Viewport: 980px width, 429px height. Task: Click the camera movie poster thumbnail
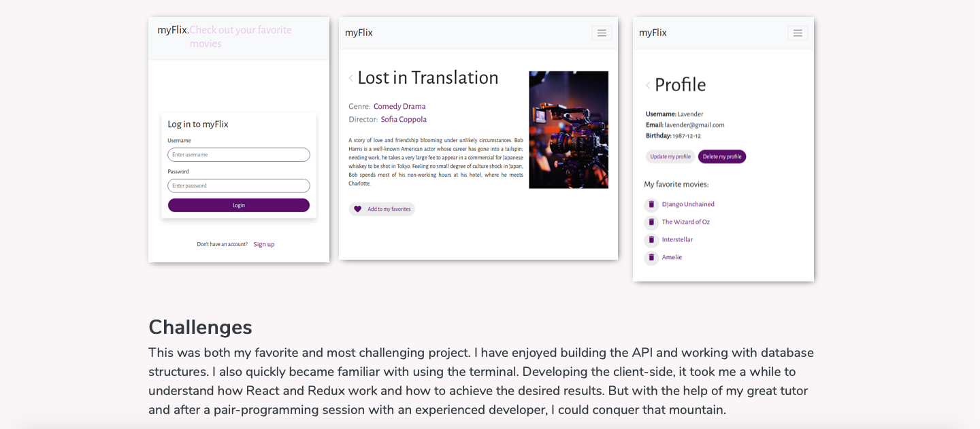(568, 130)
